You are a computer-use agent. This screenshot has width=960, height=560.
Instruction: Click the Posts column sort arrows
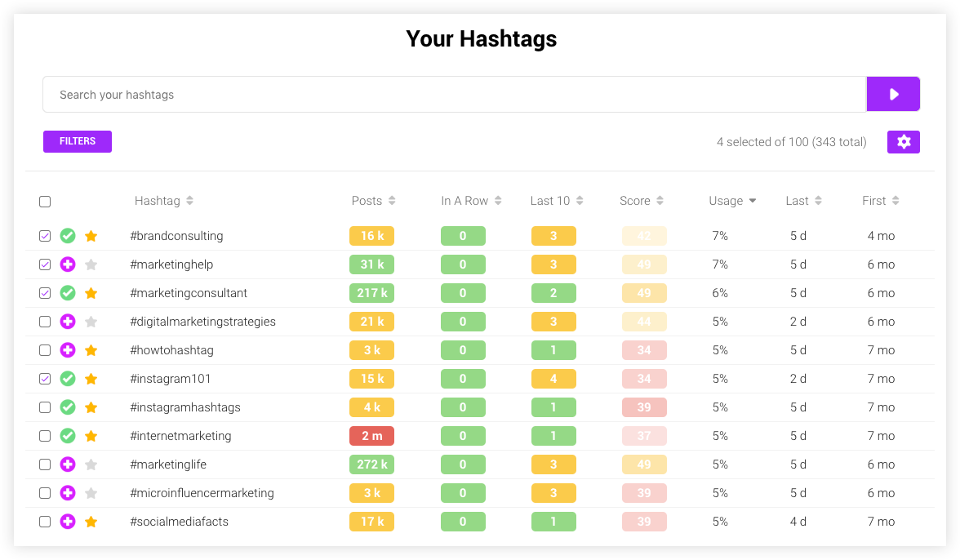[x=393, y=200]
